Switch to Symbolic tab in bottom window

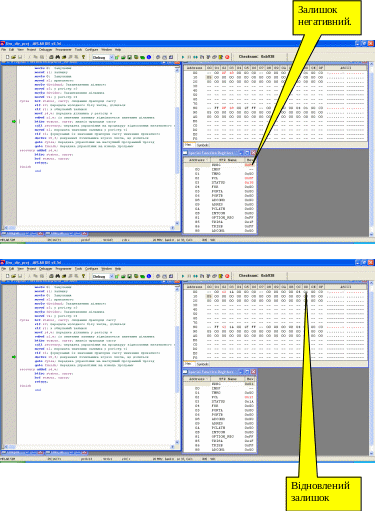pos(202,364)
